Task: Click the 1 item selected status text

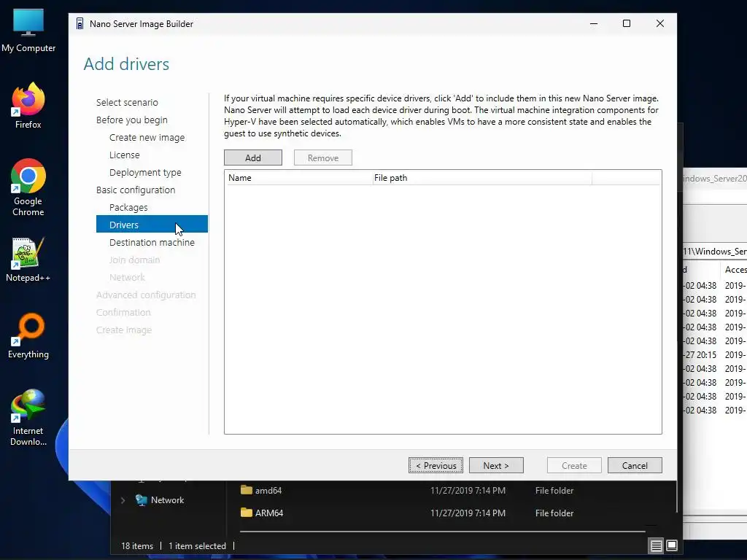Action: pyautogui.click(x=197, y=545)
